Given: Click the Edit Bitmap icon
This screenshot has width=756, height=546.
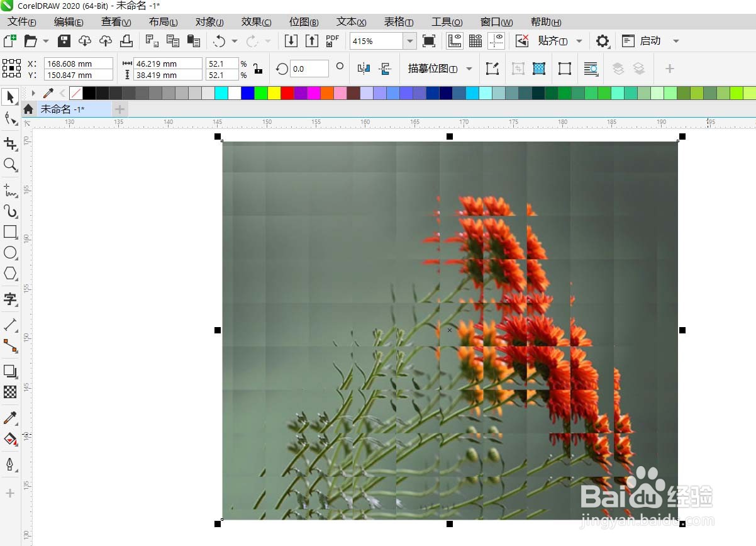Looking at the screenshot, I should pyautogui.click(x=492, y=68).
